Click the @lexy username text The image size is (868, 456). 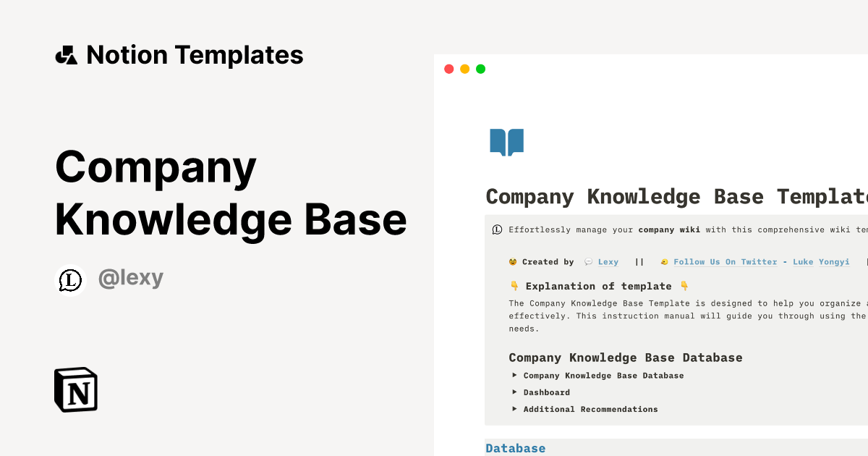[131, 277]
